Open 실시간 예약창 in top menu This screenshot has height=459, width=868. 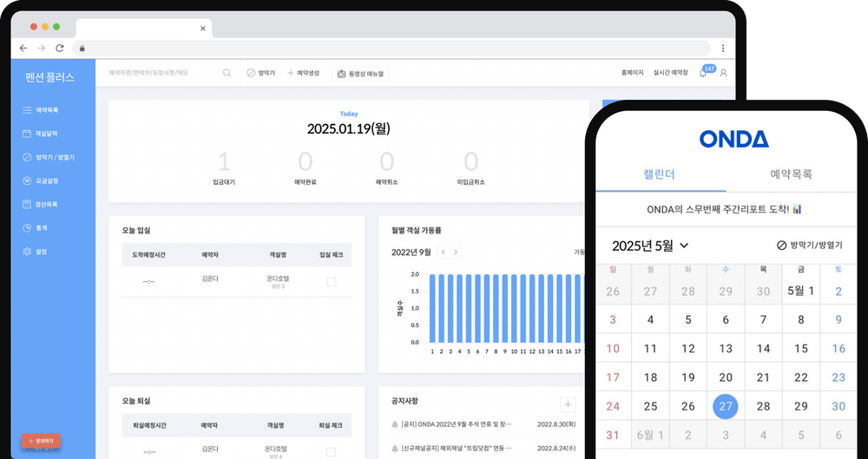pyautogui.click(x=670, y=73)
